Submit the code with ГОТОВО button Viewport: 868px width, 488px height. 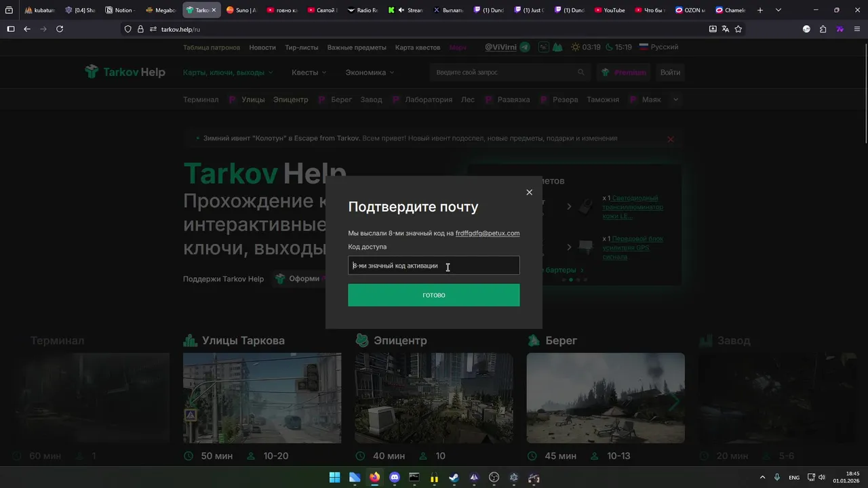(x=434, y=295)
